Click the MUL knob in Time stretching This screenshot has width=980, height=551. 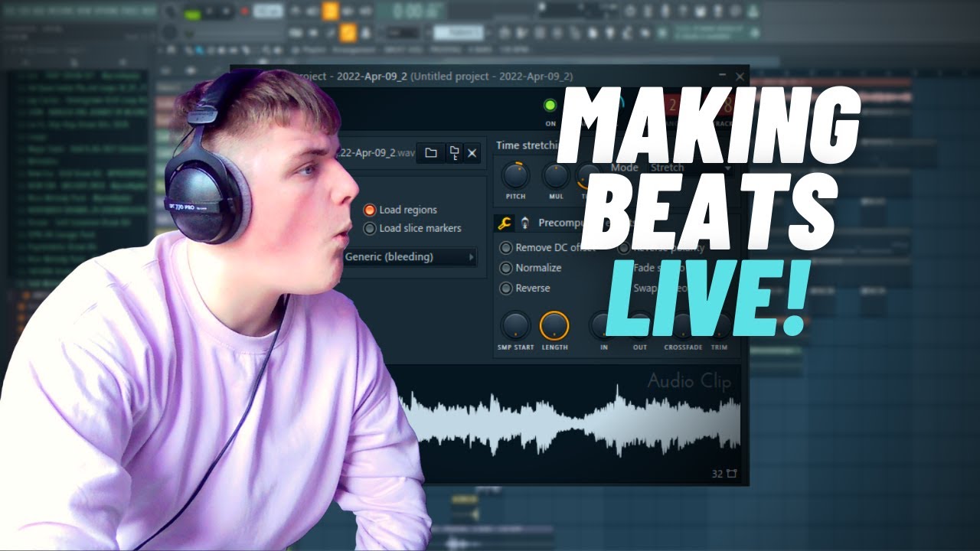point(556,176)
